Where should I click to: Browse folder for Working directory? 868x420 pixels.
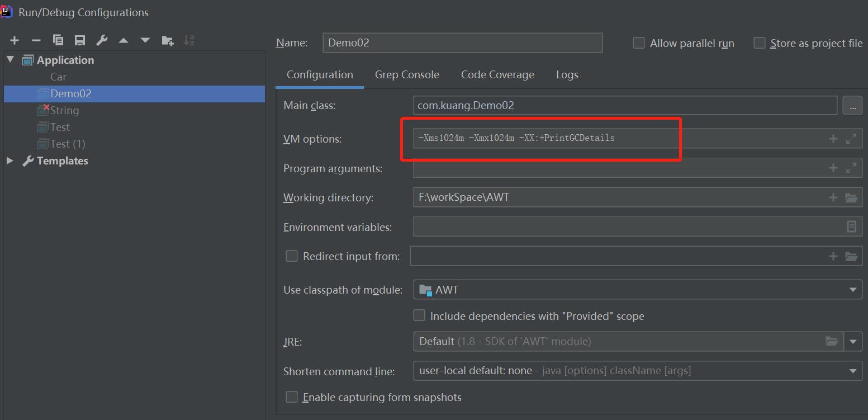tap(851, 197)
